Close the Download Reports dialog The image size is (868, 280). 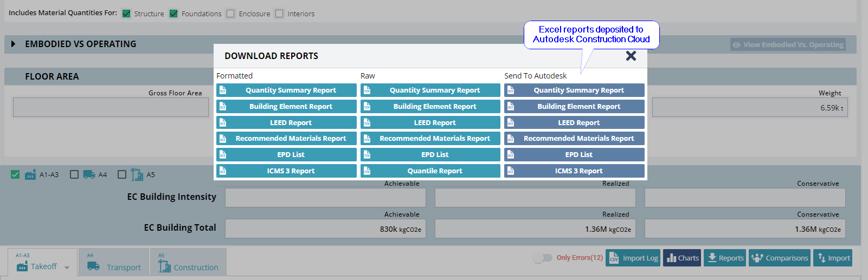coord(631,56)
